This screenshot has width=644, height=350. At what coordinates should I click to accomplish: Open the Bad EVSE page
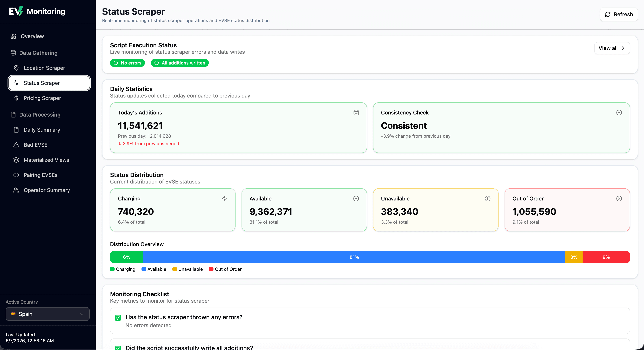pos(49,145)
